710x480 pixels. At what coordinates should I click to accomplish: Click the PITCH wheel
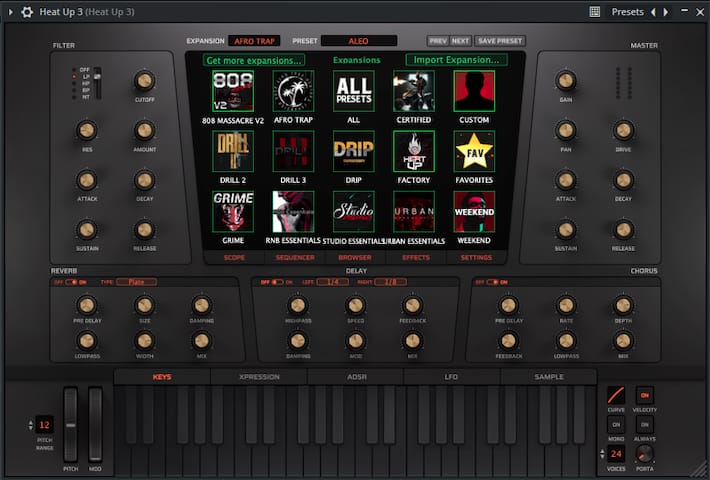(70, 425)
